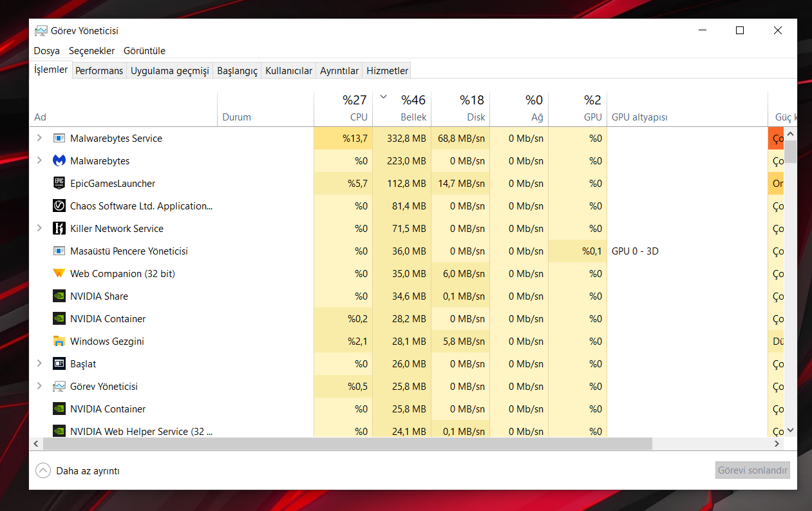Click the horizontal scrollbar thumb
The image size is (812, 511).
point(347,444)
